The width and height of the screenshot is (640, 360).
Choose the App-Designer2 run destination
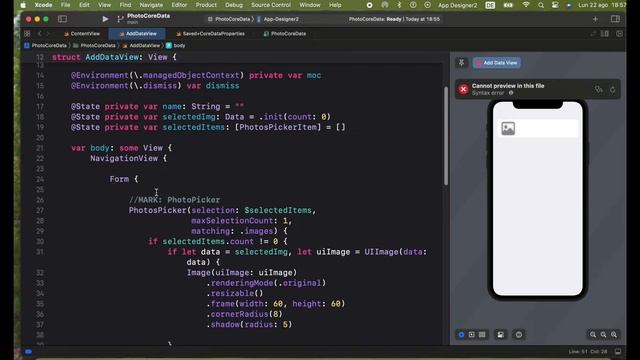point(278,19)
